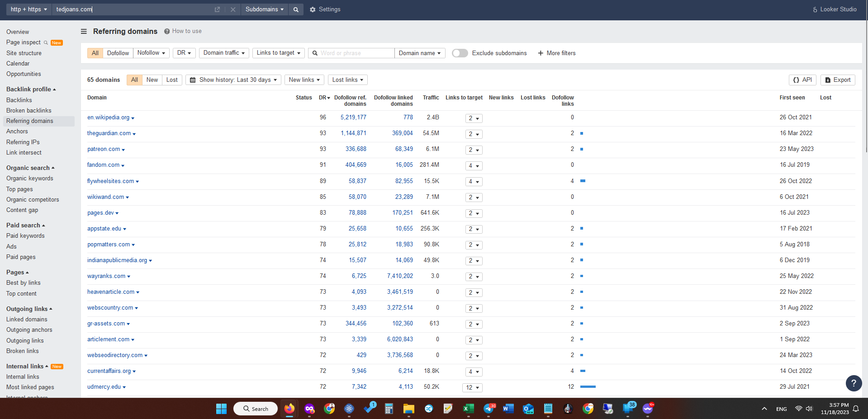Open the notifications bell in system tray
The height and width of the screenshot is (419, 868).
coord(856,409)
